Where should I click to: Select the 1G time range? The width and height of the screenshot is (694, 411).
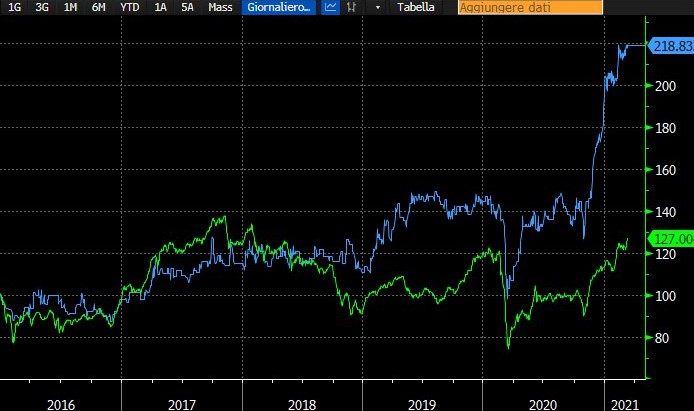point(15,7)
